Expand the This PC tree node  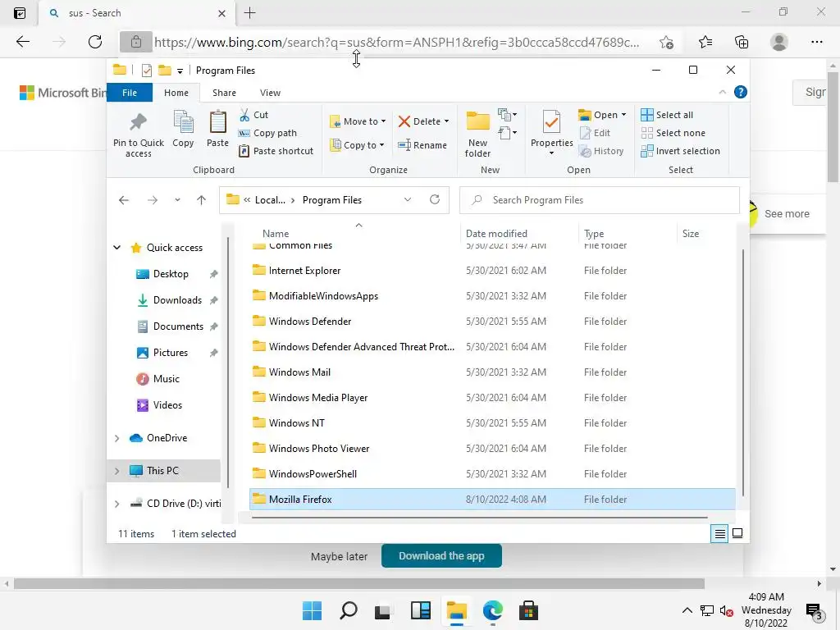(116, 470)
